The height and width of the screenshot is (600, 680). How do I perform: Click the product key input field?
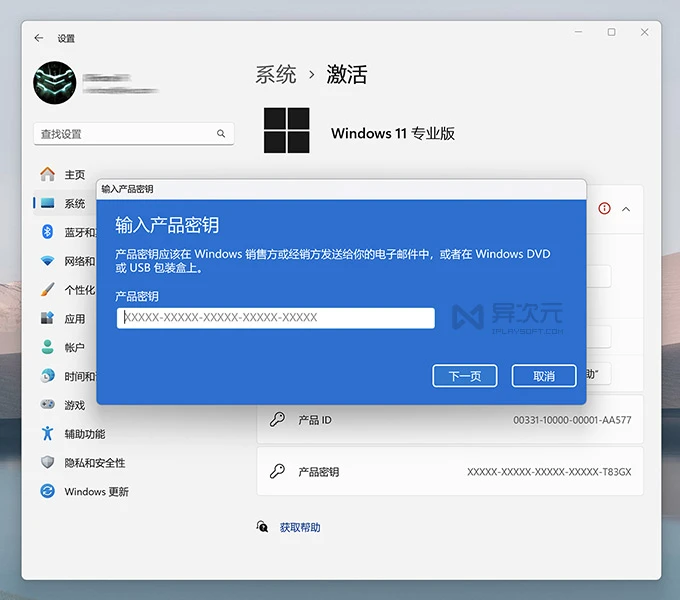276,318
